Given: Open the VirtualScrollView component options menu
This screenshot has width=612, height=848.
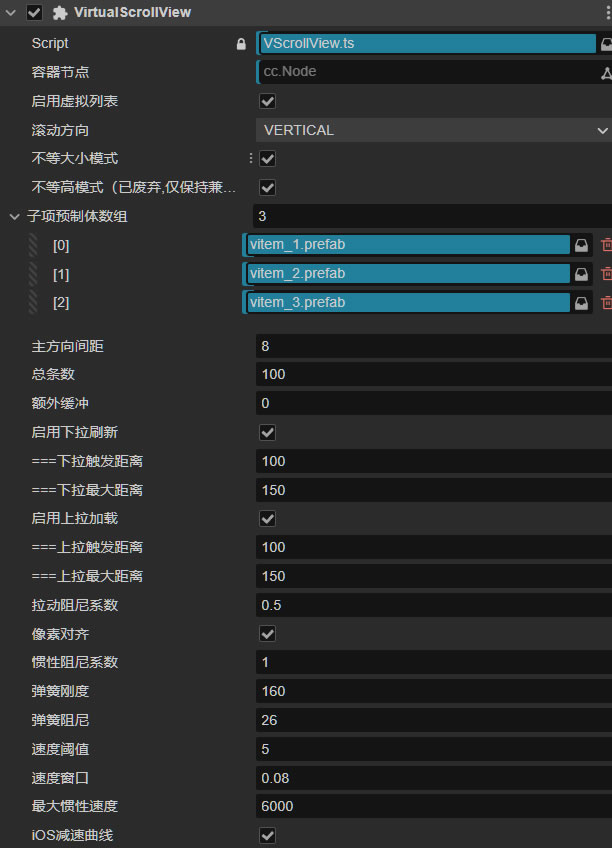Looking at the screenshot, I should coord(608,12).
